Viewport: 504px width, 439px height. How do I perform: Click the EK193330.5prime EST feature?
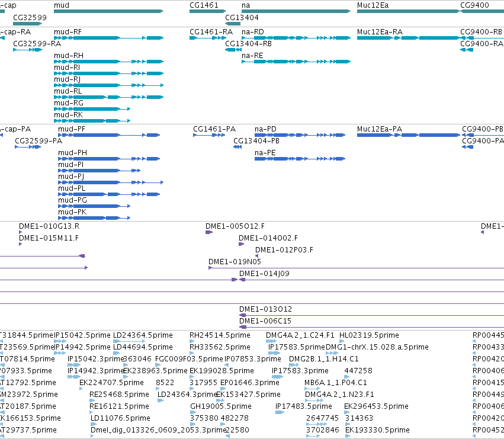348,437
